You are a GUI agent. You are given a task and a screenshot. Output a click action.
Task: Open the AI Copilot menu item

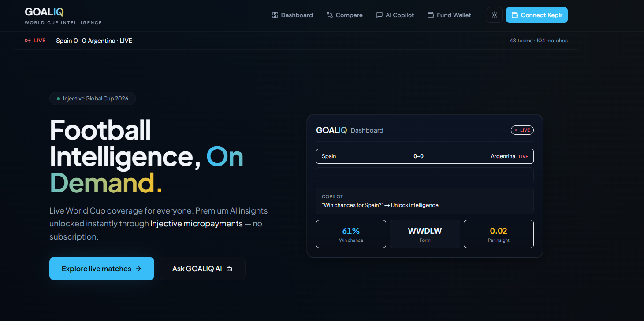pyautogui.click(x=395, y=15)
